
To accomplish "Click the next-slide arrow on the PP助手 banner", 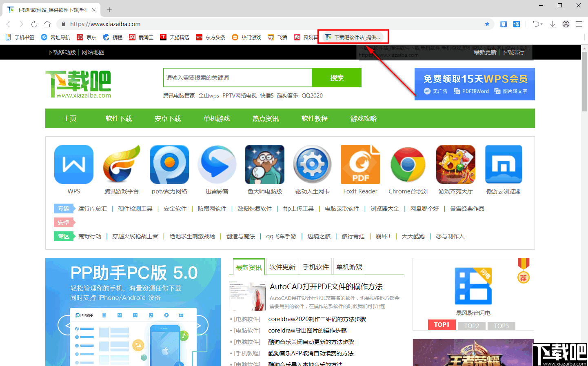I will tap(199, 325).
